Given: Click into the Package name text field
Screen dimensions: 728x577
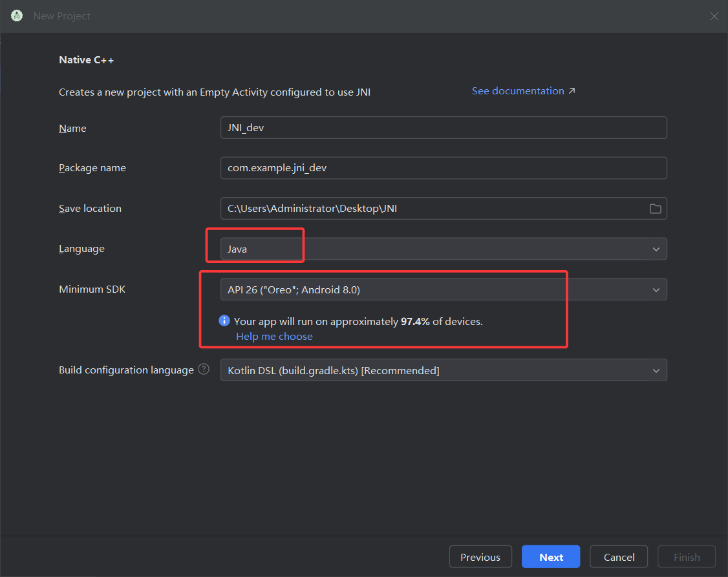Looking at the screenshot, I should 443,168.
